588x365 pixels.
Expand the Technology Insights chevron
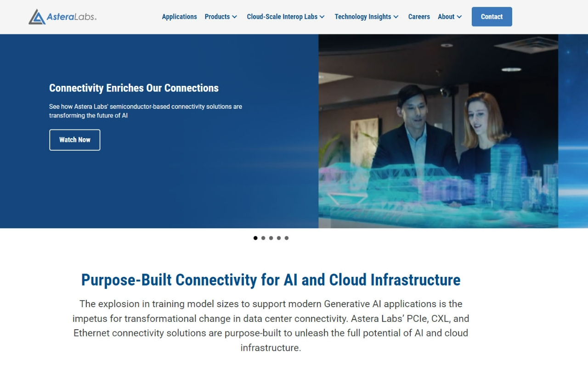396,17
